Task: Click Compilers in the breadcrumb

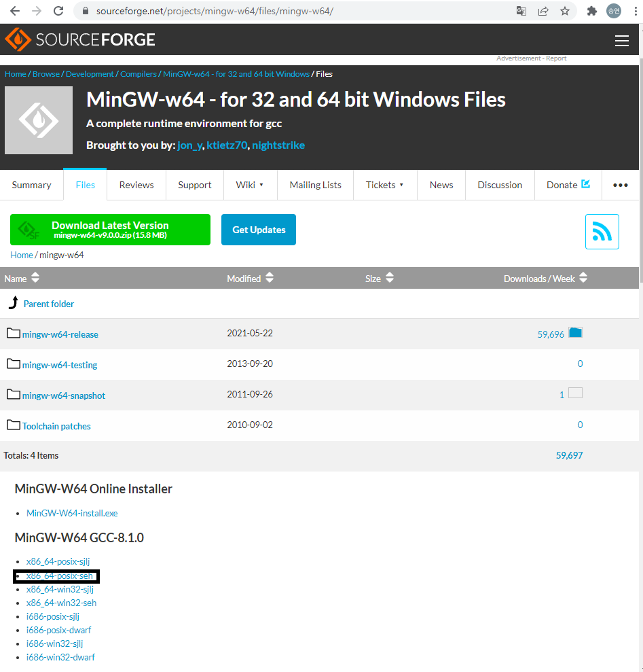Action: tap(139, 73)
